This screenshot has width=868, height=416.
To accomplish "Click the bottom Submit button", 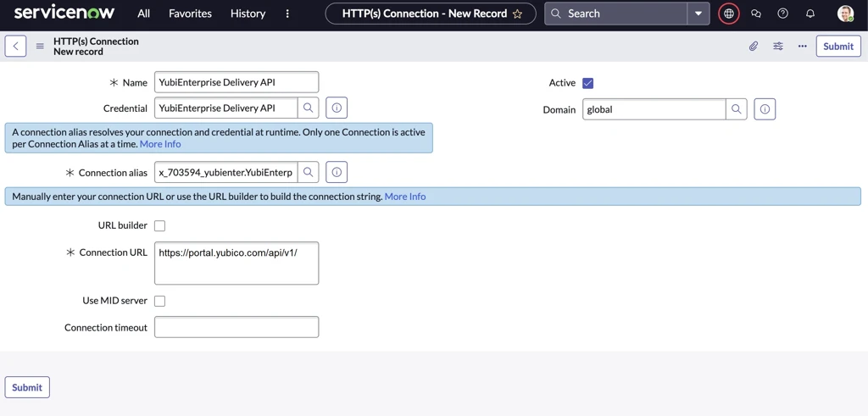I will [x=27, y=387].
